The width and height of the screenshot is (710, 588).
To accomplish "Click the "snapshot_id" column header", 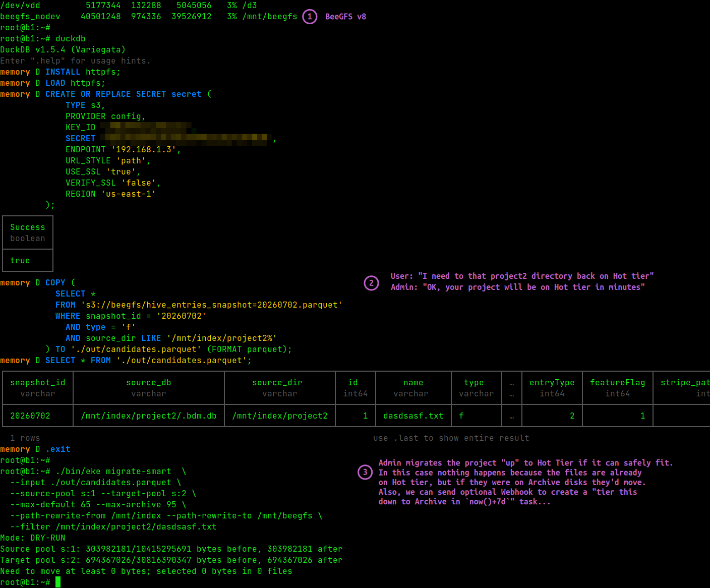I will point(38,383).
